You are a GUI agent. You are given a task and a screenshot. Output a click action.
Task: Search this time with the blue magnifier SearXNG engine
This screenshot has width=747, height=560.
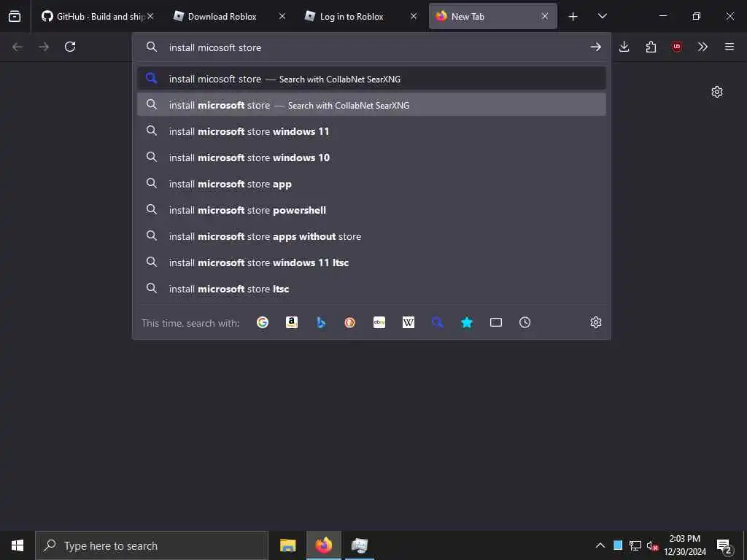438,322
